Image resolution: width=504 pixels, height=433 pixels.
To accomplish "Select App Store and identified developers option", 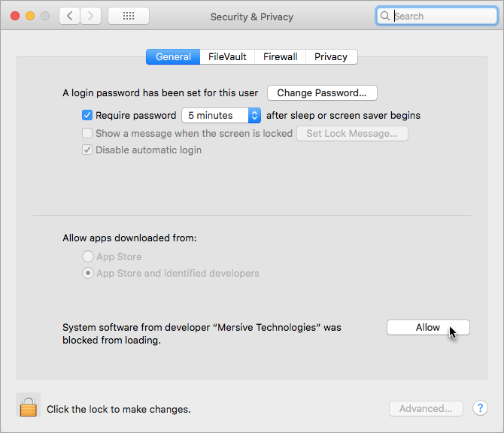I will click(x=88, y=273).
